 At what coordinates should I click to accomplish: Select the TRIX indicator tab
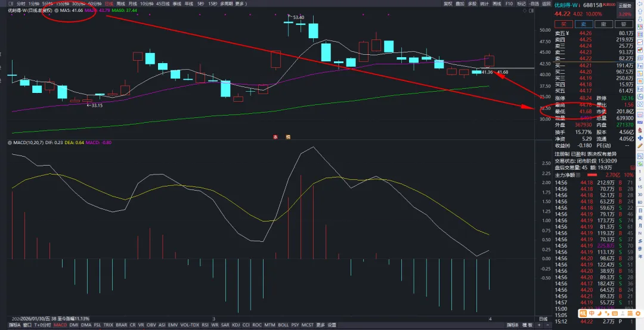(x=108, y=325)
